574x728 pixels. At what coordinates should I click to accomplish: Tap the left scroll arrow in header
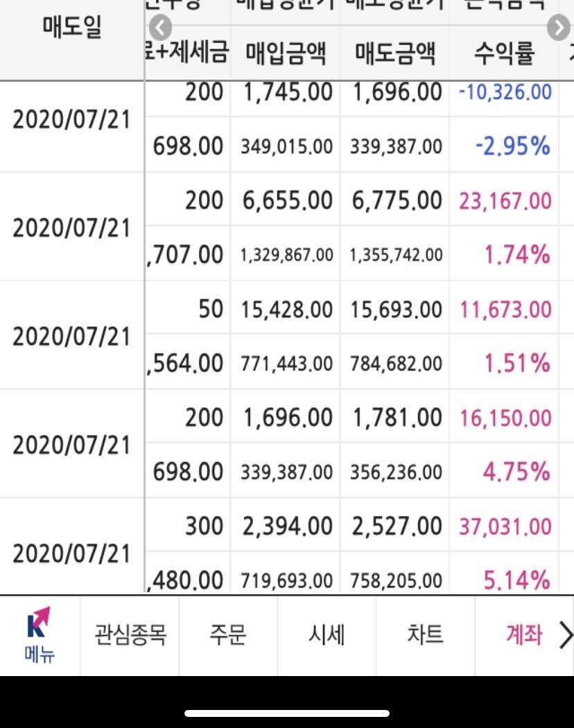160,28
